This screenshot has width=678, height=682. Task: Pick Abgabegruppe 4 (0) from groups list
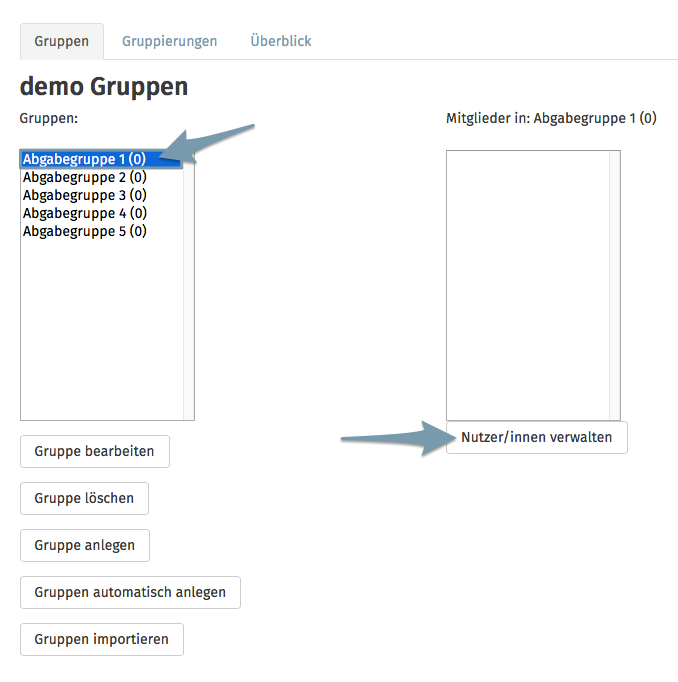(x=101, y=213)
